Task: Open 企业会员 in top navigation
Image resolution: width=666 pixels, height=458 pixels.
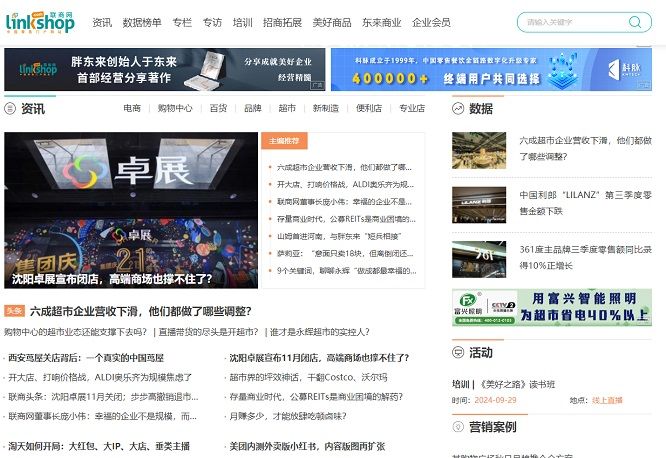Action: pos(431,23)
